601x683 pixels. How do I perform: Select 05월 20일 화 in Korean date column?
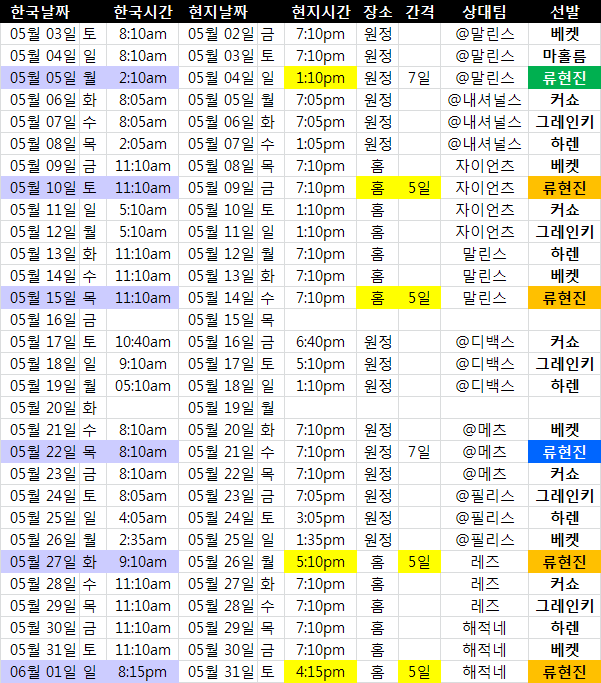53,408
